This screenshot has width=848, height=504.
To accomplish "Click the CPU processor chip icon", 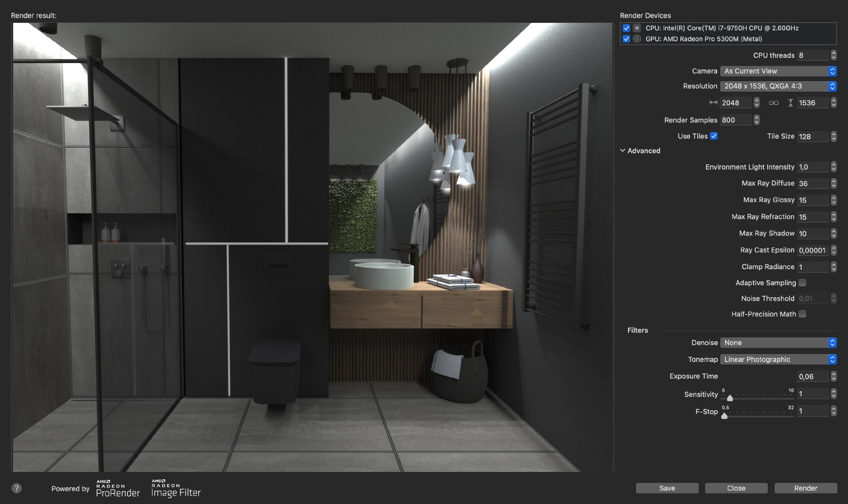I will point(636,27).
